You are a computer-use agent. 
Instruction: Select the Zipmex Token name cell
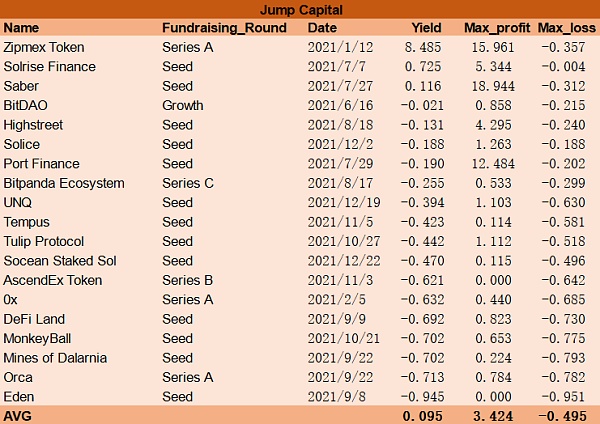[44, 47]
